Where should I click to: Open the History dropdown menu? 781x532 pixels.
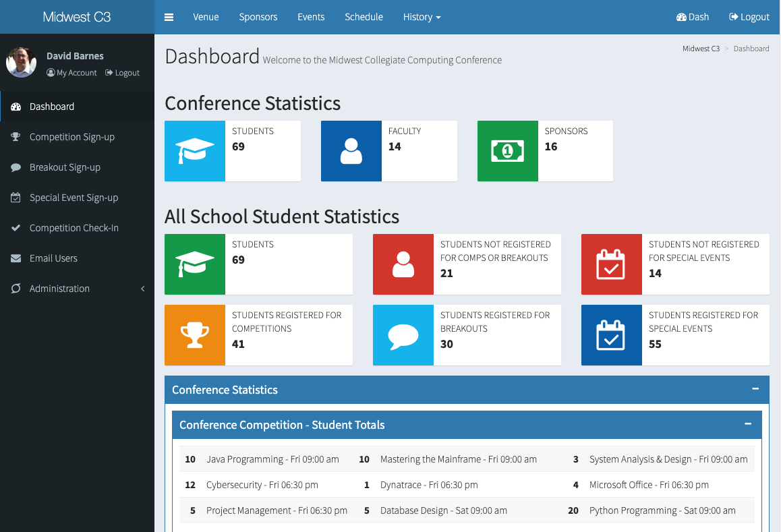click(422, 17)
